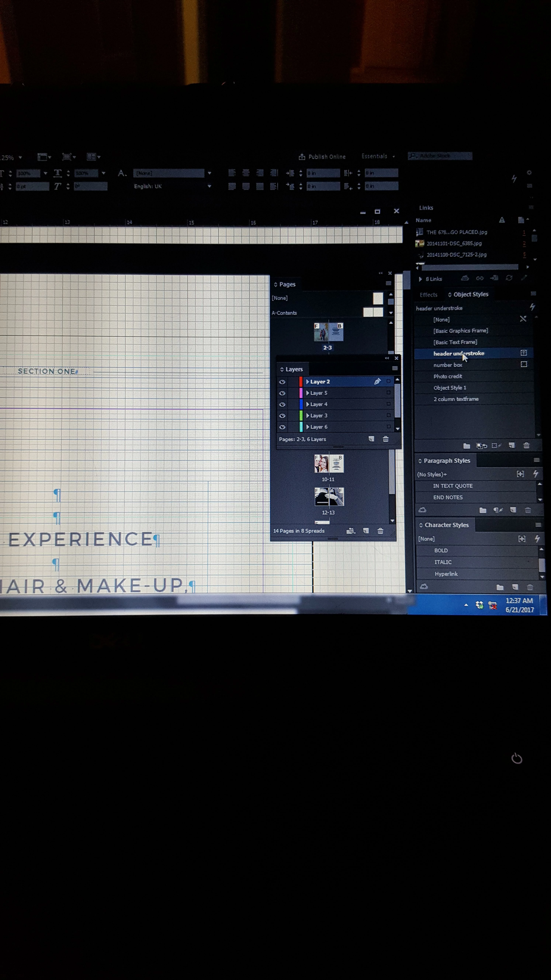Select the 10-11 spread thumbnail

tap(329, 464)
